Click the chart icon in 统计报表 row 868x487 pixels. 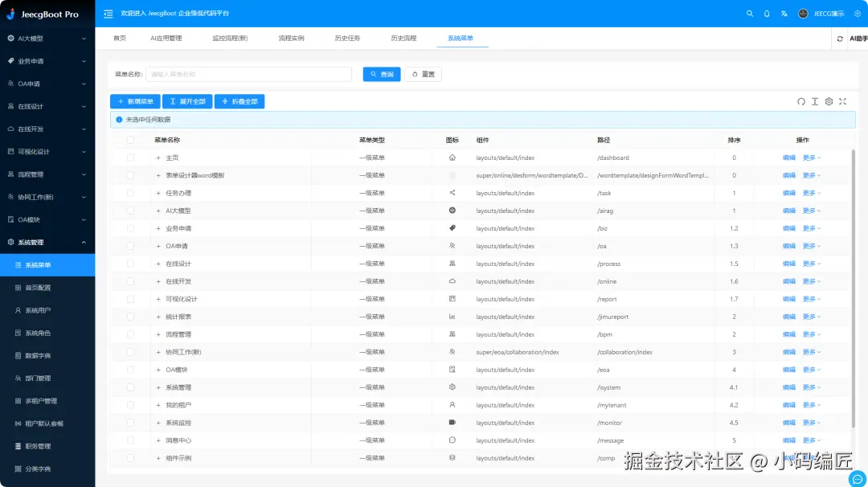(x=452, y=317)
